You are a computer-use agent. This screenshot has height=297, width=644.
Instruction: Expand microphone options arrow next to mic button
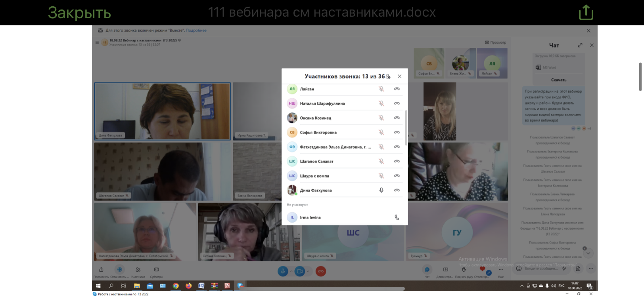coord(291,272)
